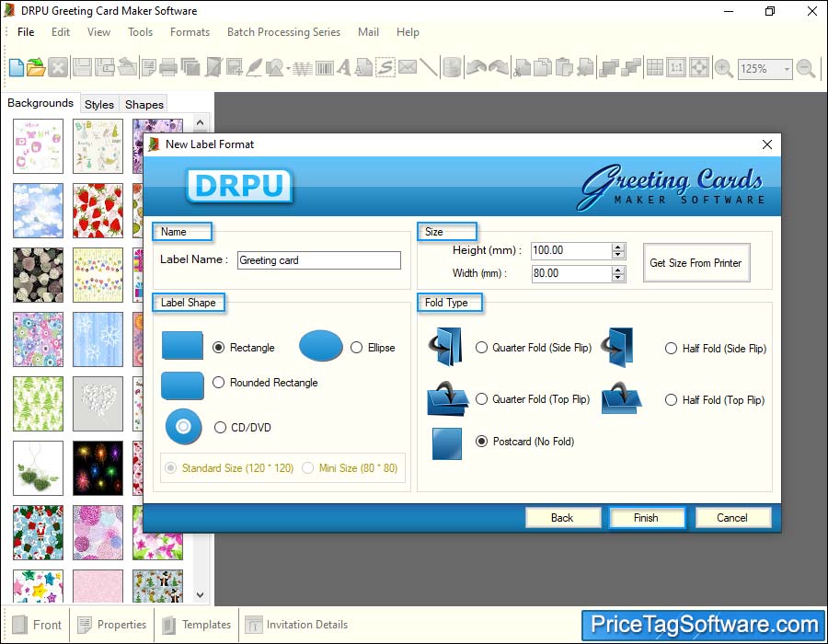The width and height of the screenshot is (828, 644).
Task: Pick the blue sky clouds background thumbnail
Action: click(38, 211)
